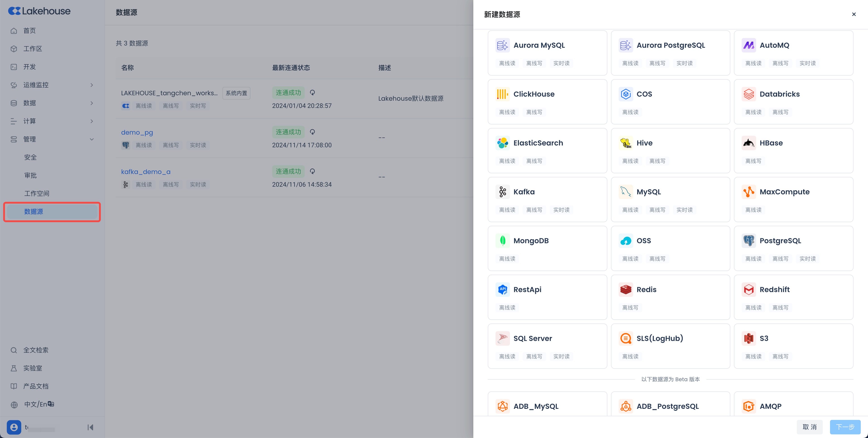Image resolution: width=868 pixels, height=438 pixels.
Task: Select the PostgreSQL data source card
Action: pyautogui.click(x=793, y=248)
